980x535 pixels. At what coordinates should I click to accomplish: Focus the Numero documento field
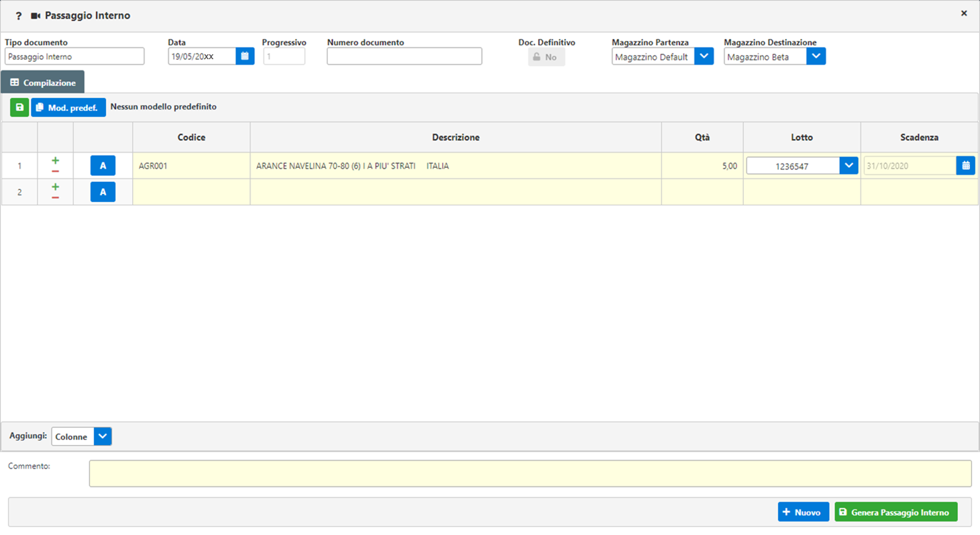point(404,56)
